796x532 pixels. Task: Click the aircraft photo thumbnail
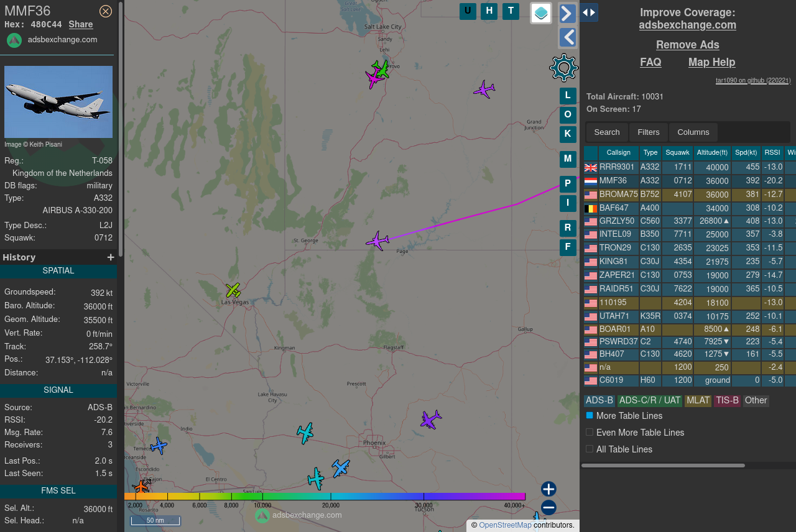(x=58, y=102)
